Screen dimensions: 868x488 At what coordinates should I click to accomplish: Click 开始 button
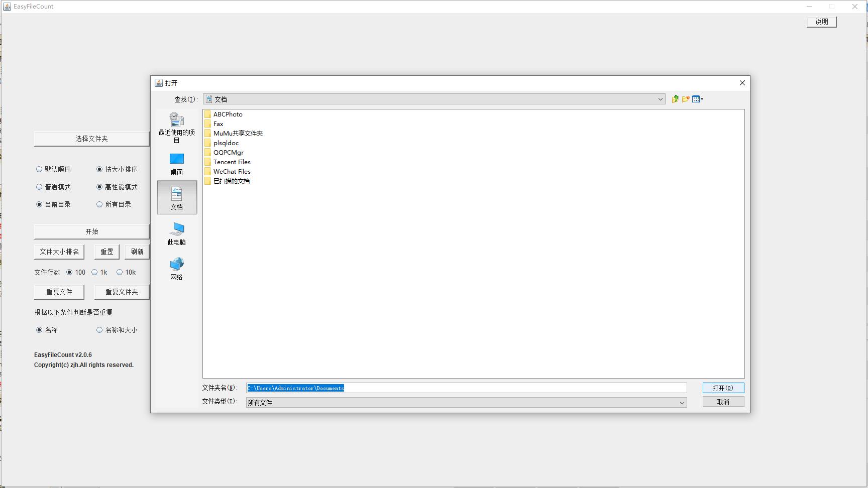pos(92,231)
